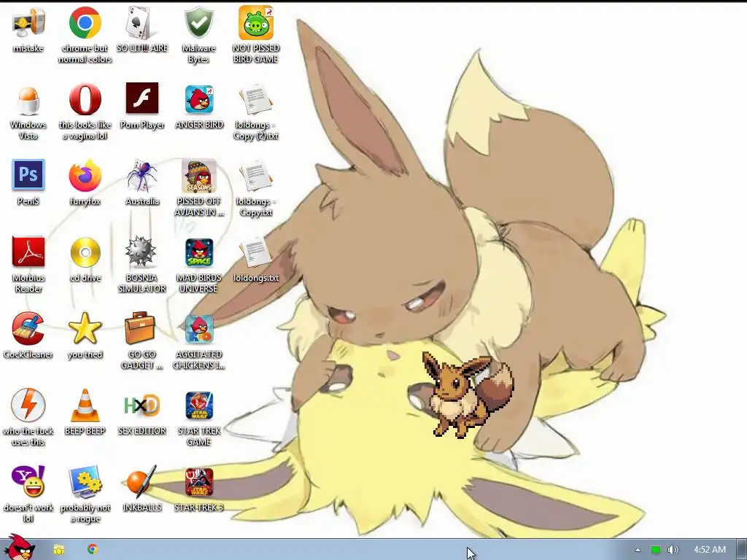Open the Angry Birds Seasons icon
The height and width of the screenshot is (560, 747).
198,176
